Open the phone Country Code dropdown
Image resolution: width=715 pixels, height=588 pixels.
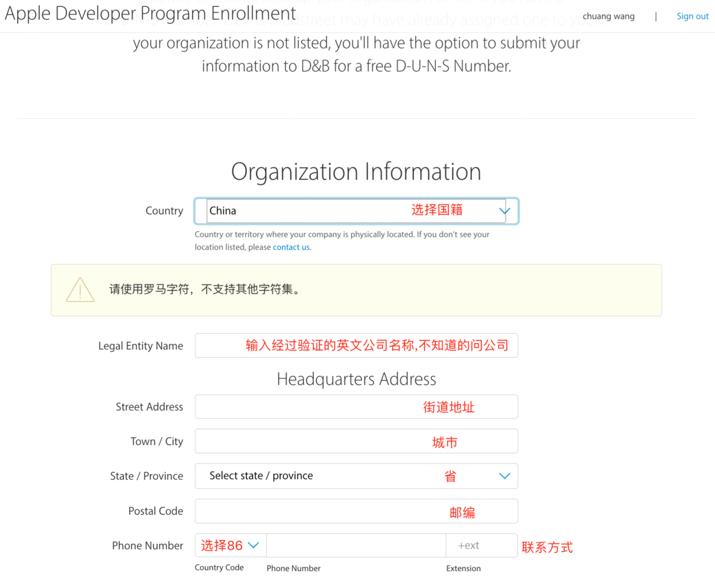(x=231, y=545)
